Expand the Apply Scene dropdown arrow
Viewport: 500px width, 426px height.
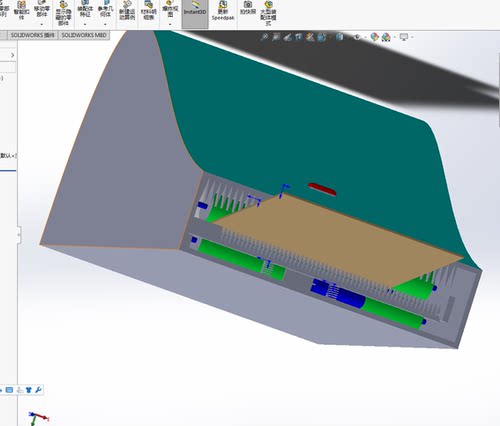point(394,37)
